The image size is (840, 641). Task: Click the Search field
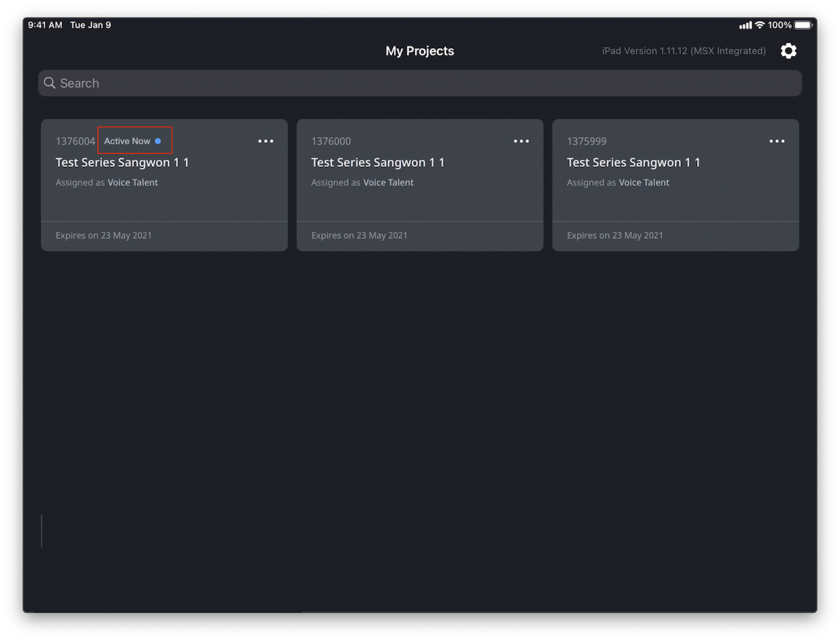pos(419,83)
